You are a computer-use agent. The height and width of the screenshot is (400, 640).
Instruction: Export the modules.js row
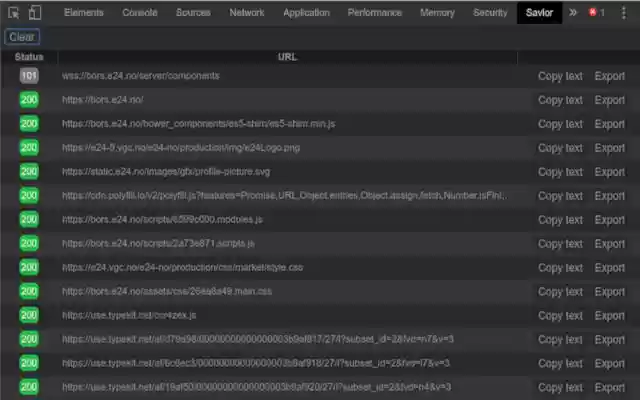pos(609,220)
